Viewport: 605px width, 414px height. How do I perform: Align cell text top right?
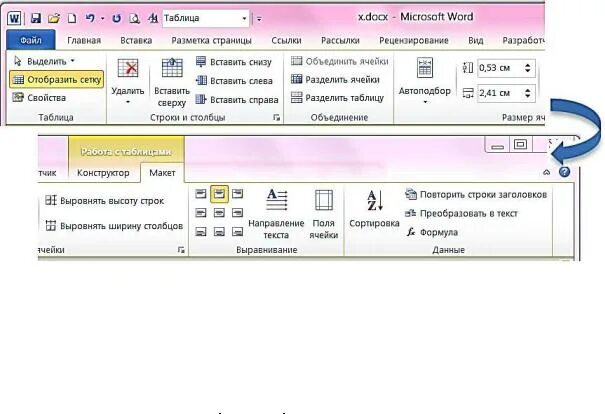click(238, 194)
